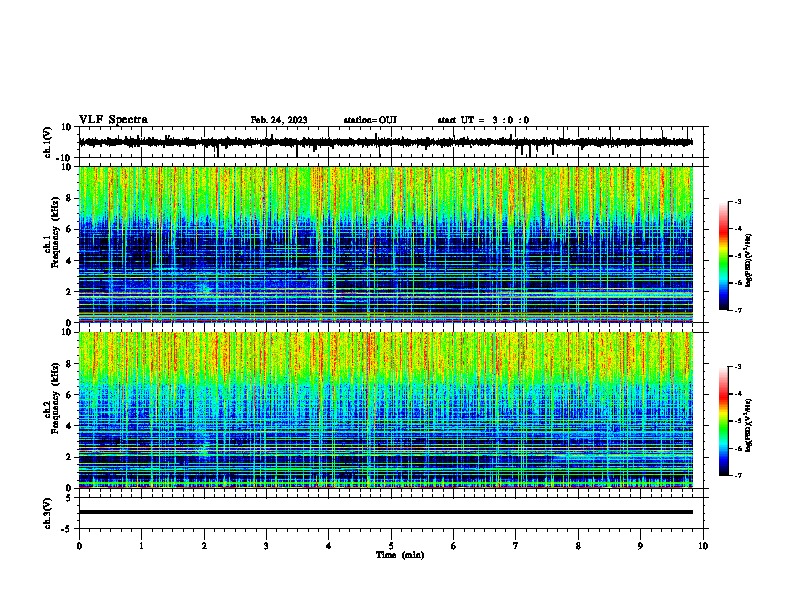Click the time axis tick label "5"
The height and width of the screenshot is (612, 792).
tap(391, 546)
